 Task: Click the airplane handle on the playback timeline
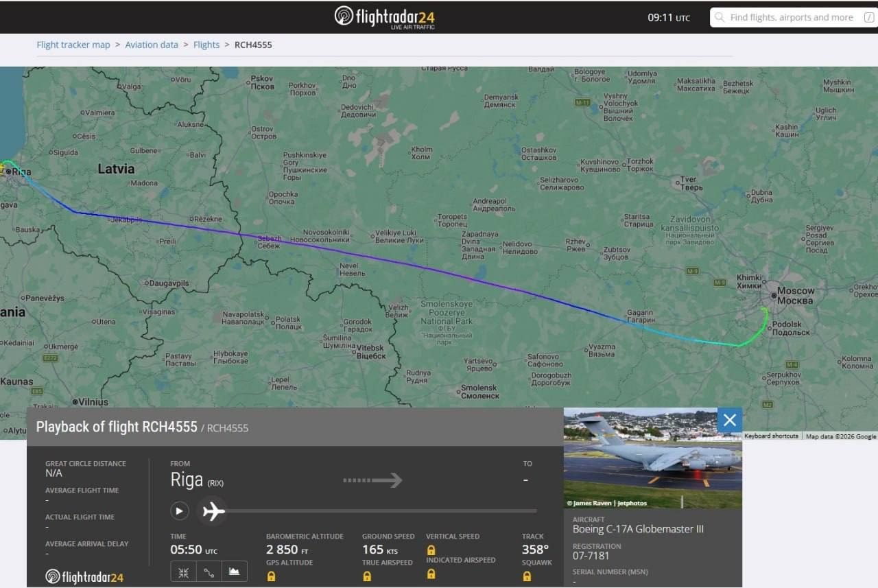coord(213,510)
